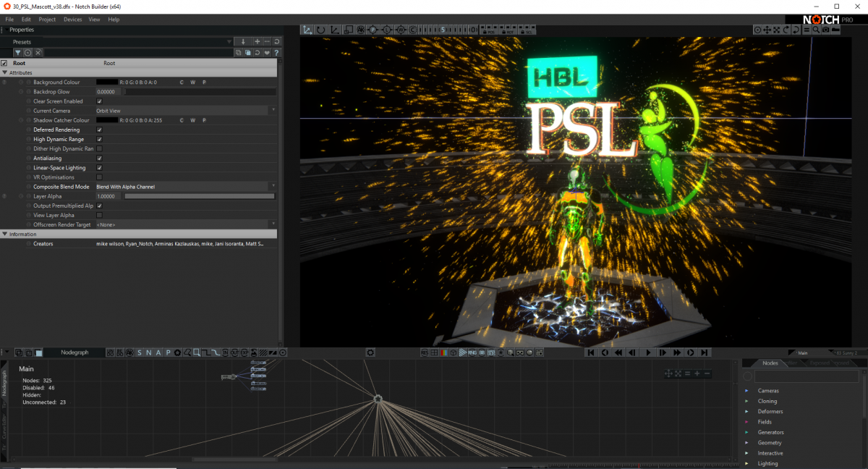Viewport: 868px width, 469px height.
Task: Select the scale gizmo tool in viewport toolbar
Action: 334,30
